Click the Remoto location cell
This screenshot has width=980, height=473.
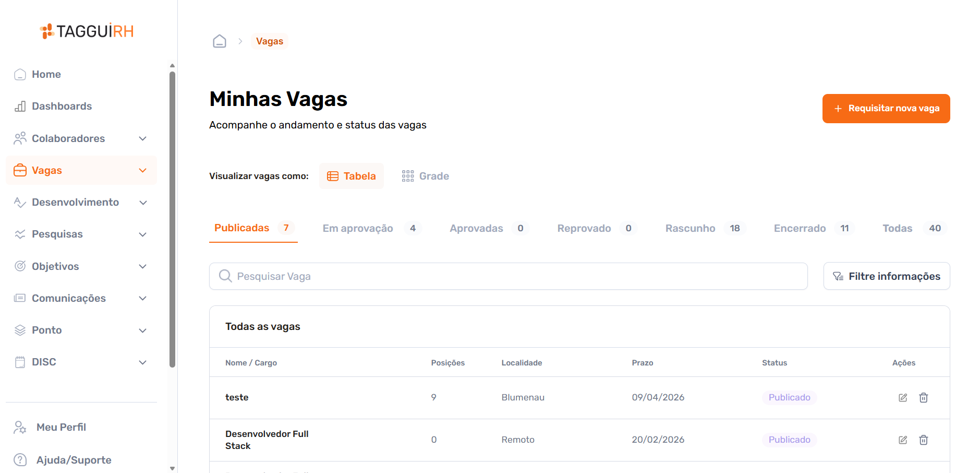(518, 440)
